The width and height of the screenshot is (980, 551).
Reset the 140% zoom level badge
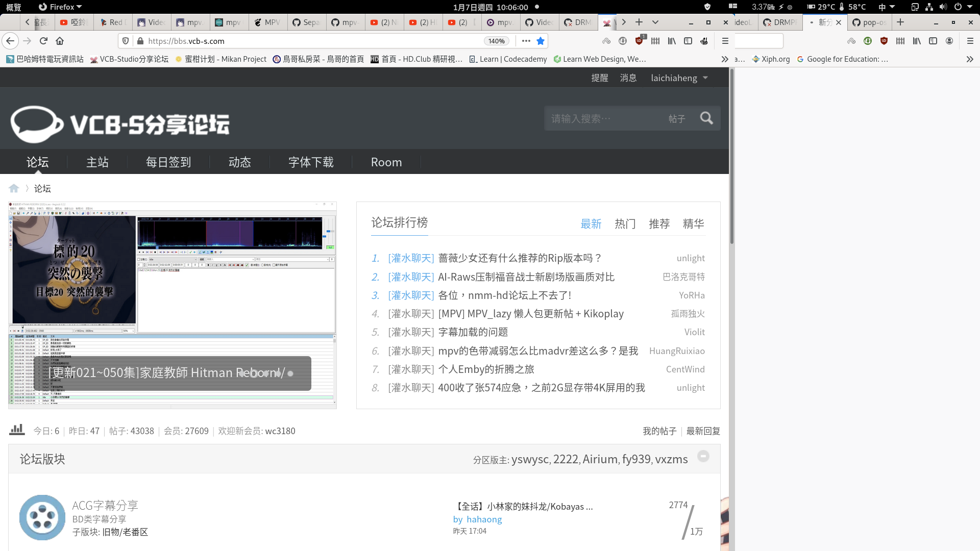coord(497,41)
